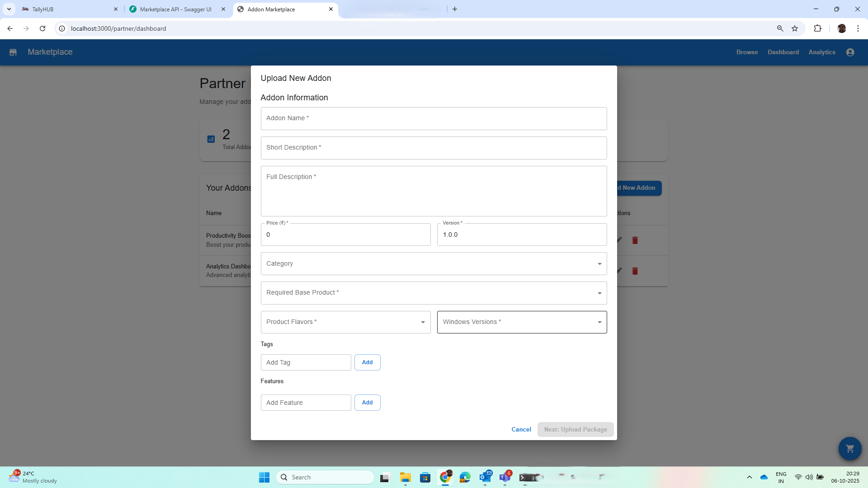Click Add button next to Add Feature
Viewport: 868px width, 488px height.
click(x=367, y=403)
